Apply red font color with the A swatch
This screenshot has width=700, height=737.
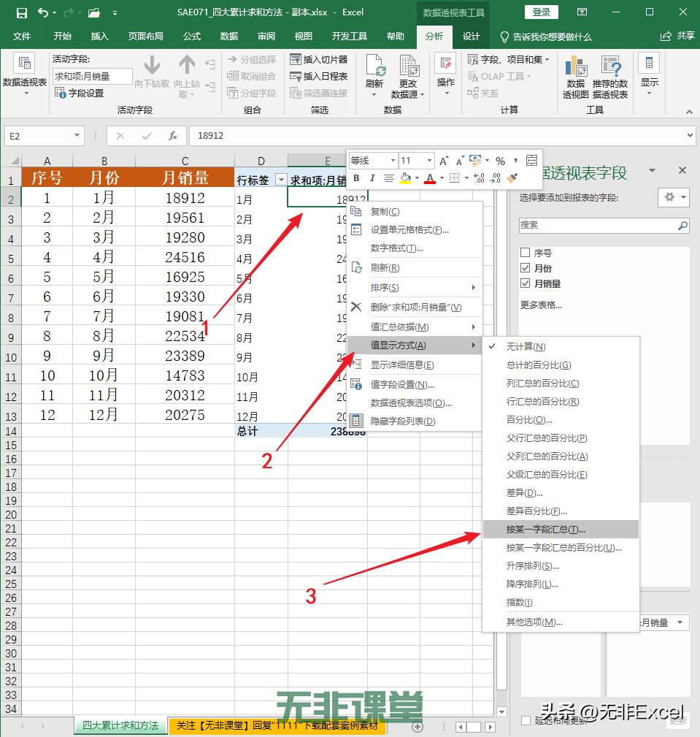(x=429, y=179)
